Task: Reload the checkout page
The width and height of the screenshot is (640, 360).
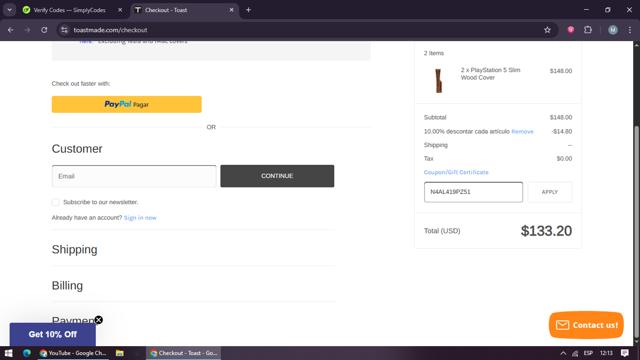Action: click(x=44, y=30)
